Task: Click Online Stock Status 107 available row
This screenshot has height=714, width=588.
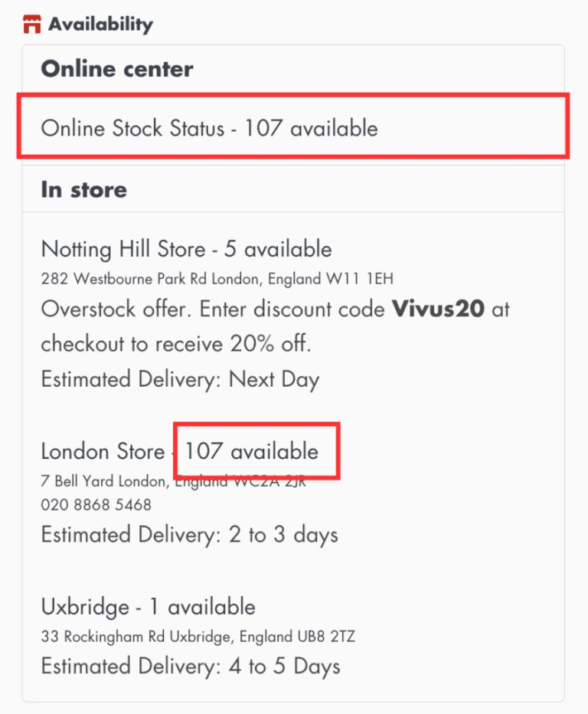Action: coord(209,128)
